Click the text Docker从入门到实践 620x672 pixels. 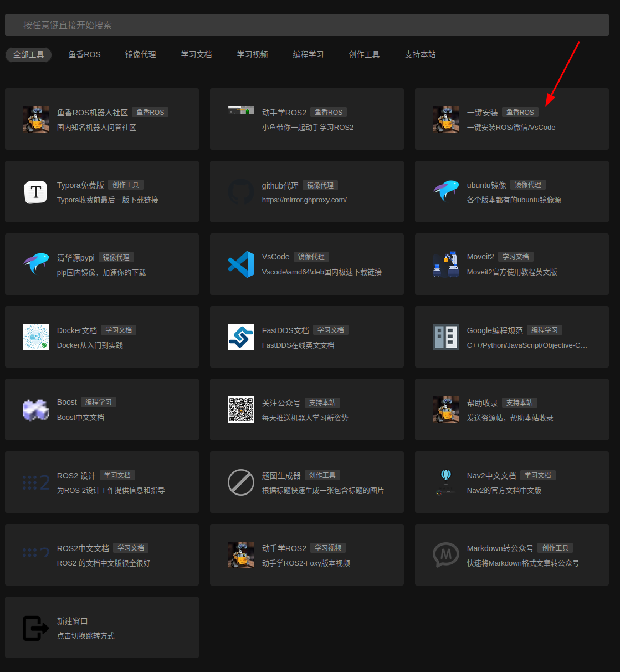point(90,345)
